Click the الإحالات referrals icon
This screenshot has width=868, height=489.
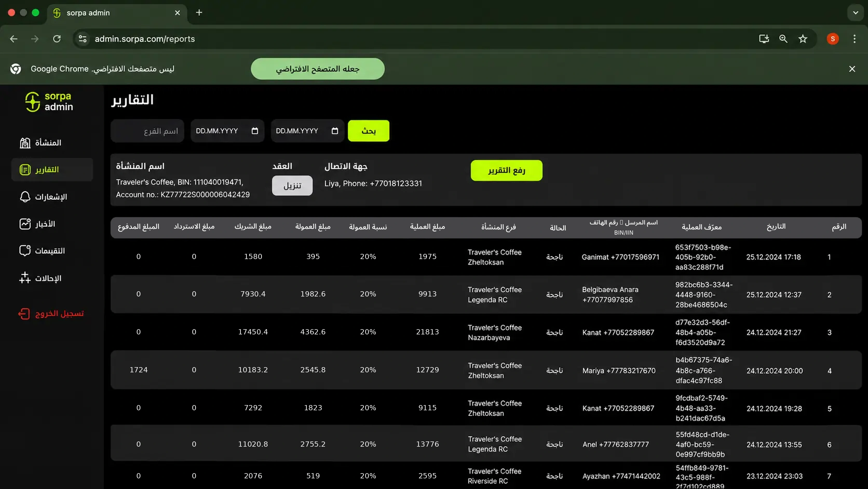[x=25, y=278]
